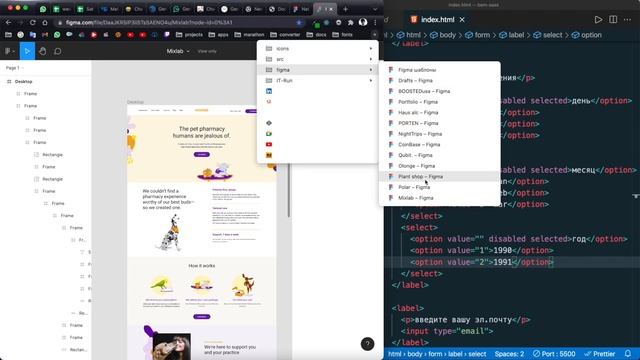640x360 pixels.
Task: Expand the icons bookmark folder
Action: (x=318, y=49)
